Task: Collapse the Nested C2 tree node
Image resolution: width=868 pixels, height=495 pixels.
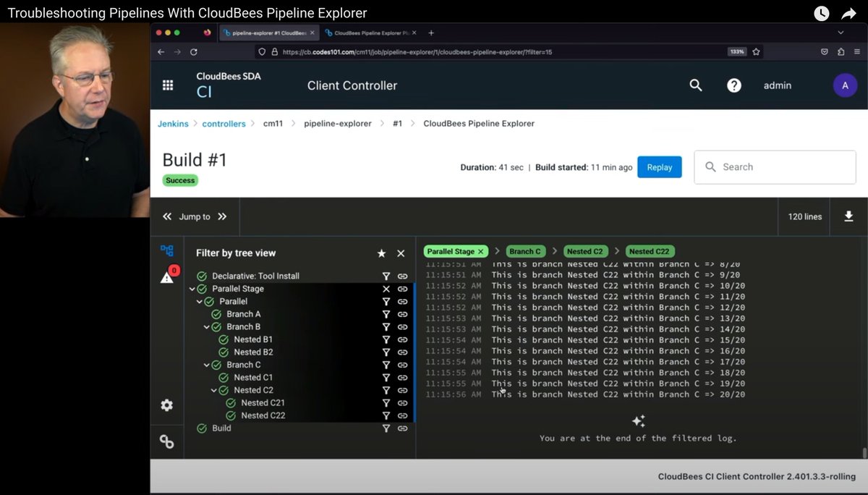Action: click(214, 390)
